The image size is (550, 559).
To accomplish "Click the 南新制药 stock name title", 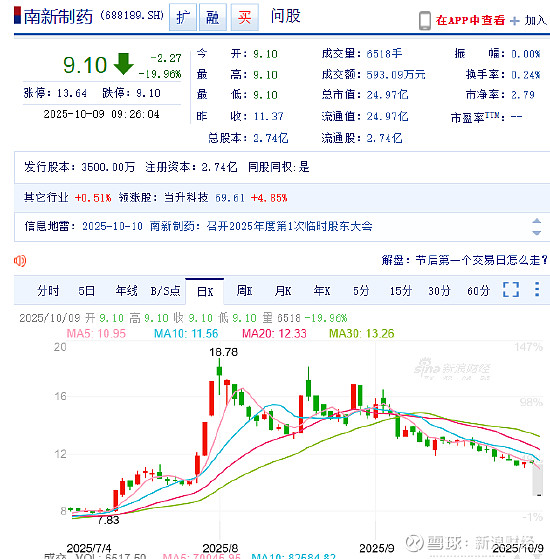I will [x=58, y=16].
